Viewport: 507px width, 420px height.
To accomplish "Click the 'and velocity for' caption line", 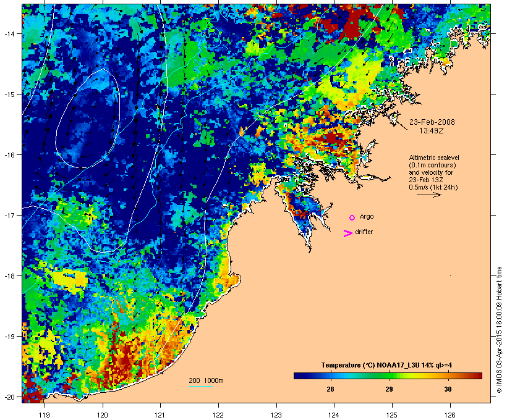I will click(x=431, y=172).
